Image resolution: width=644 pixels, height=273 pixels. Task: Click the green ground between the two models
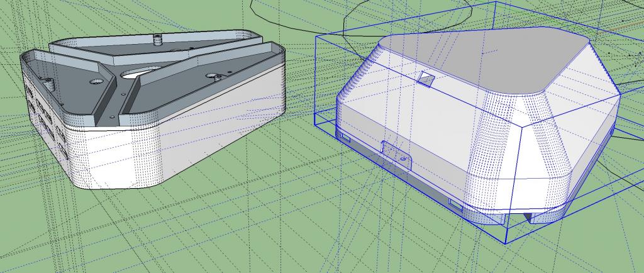click(296, 189)
